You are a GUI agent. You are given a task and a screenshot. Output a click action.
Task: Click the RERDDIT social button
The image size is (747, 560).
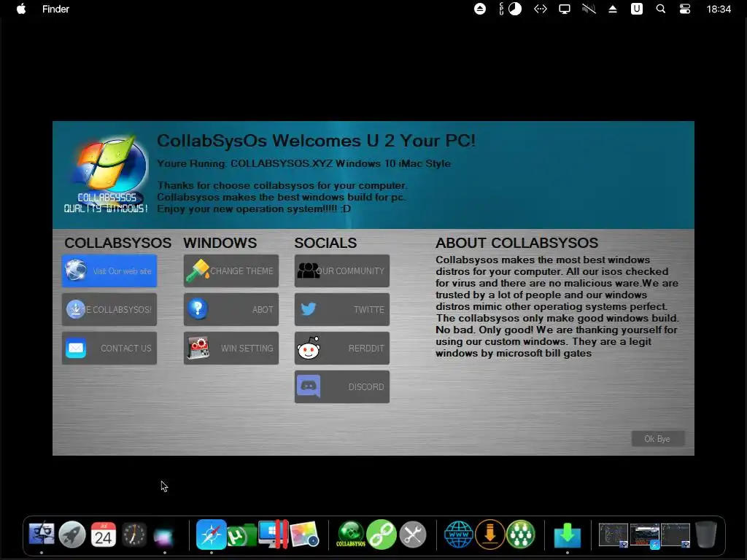pos(342,348)
